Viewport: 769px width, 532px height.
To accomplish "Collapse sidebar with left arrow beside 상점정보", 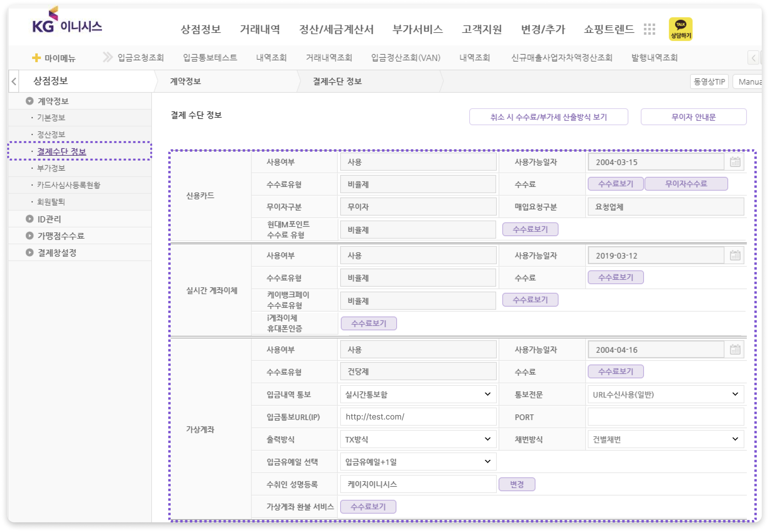I will pos(14,81).
